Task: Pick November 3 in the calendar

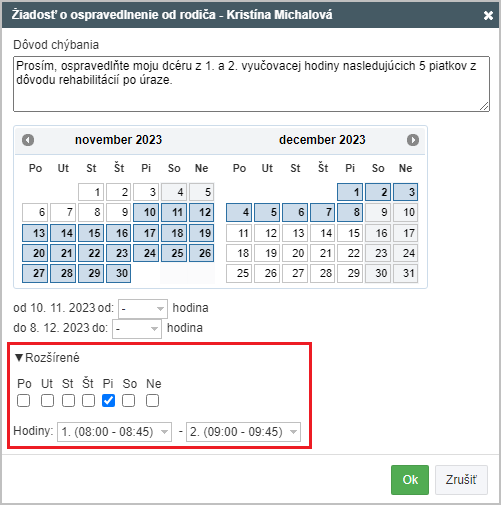Action: click(x=146, y=192)
